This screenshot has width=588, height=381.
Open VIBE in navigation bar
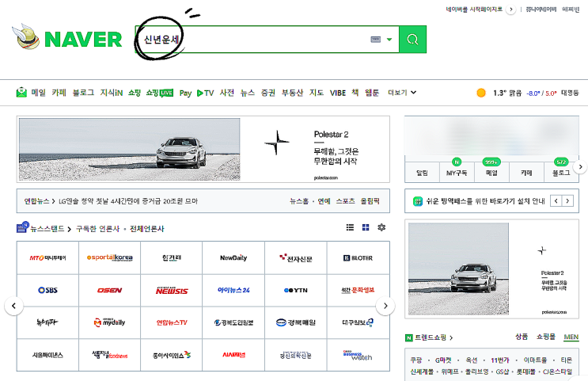tap(337, 93)
